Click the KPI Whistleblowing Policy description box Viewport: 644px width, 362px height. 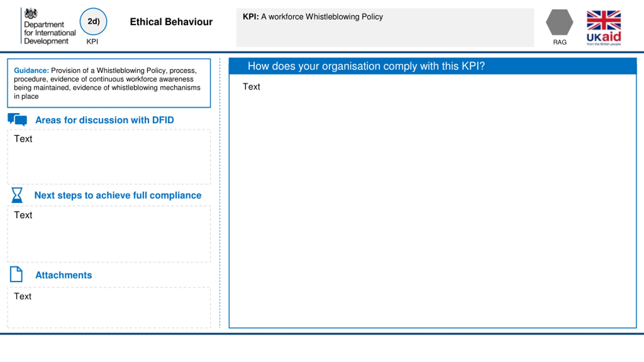(385, 28)
